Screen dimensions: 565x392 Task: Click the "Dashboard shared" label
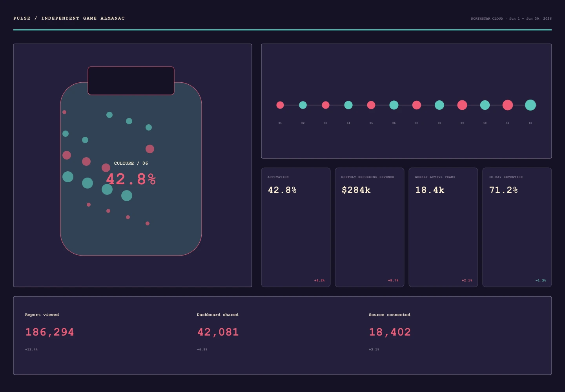click(218, 315)
